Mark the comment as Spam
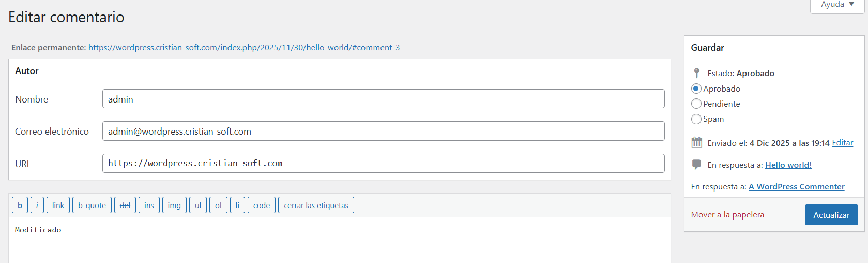The height and width of the screenshot is (263, 868). [696, 119]
